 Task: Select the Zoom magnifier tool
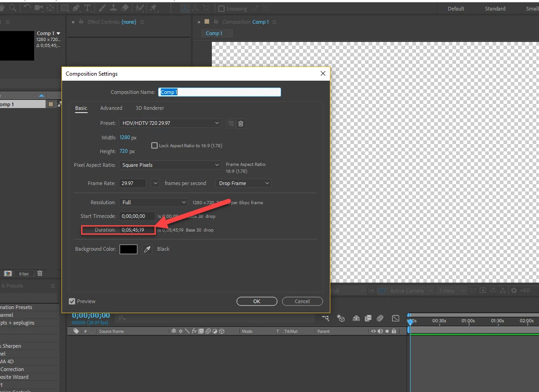pos(13,8)
